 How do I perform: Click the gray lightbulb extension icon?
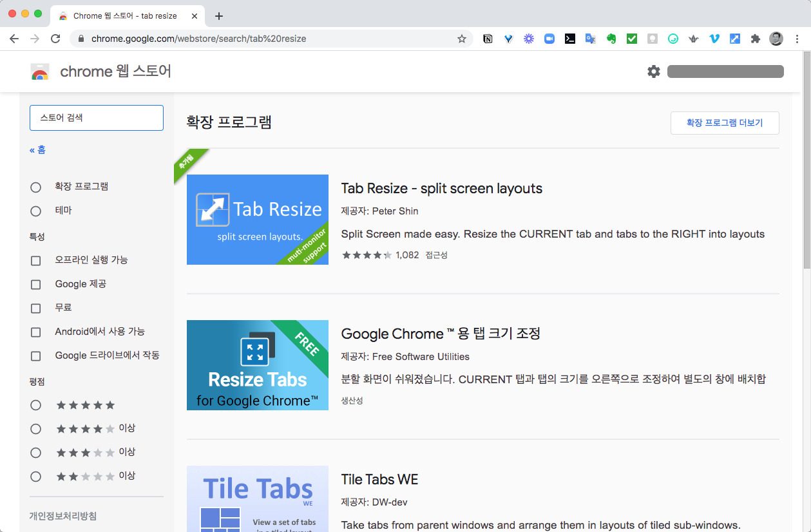coord(653,39)
